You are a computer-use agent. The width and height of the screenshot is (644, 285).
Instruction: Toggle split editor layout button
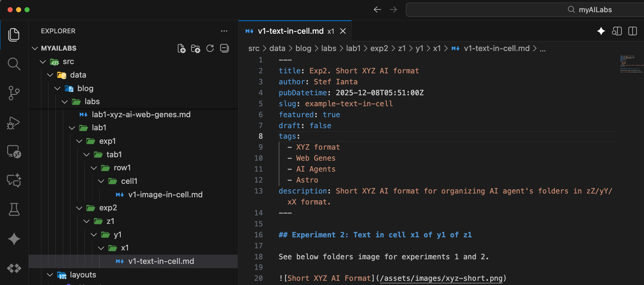(x=632, y=31)
